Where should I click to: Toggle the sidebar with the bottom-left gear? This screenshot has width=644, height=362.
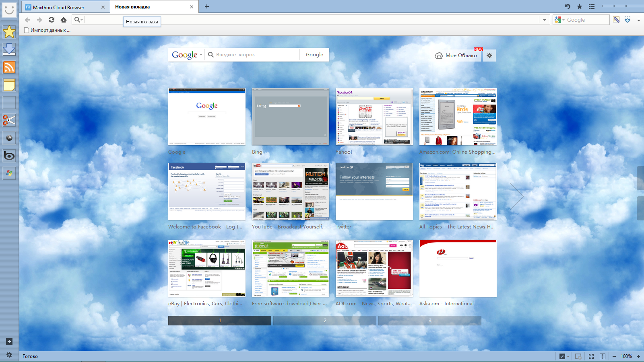coord(9,355)
